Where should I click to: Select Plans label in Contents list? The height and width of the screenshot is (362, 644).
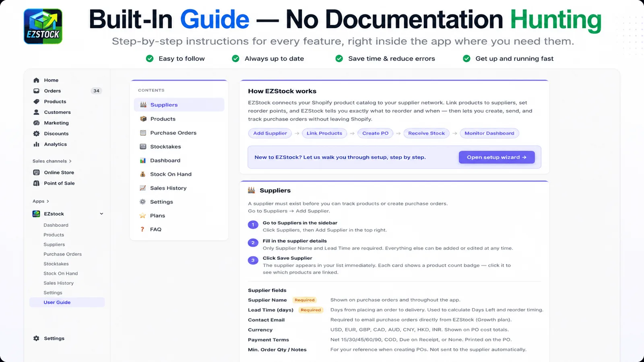pyautogui.click(x=157, y=216)
